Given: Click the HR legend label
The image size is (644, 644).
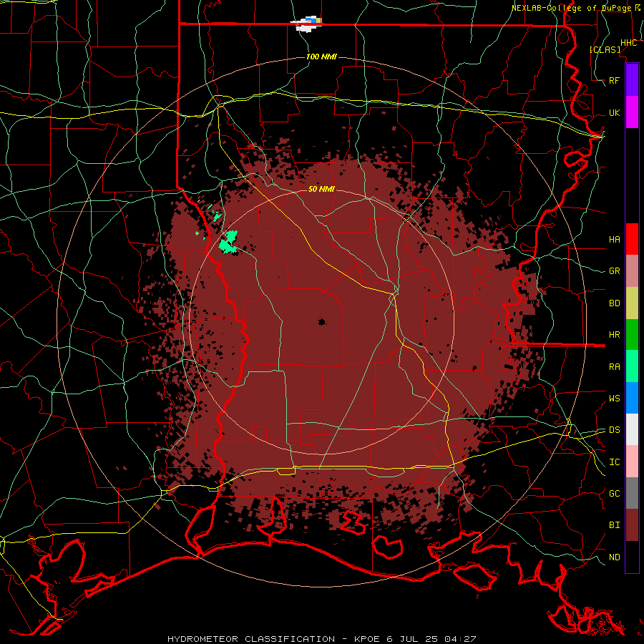Looking at the screenshot, I should tap(614, 335).
